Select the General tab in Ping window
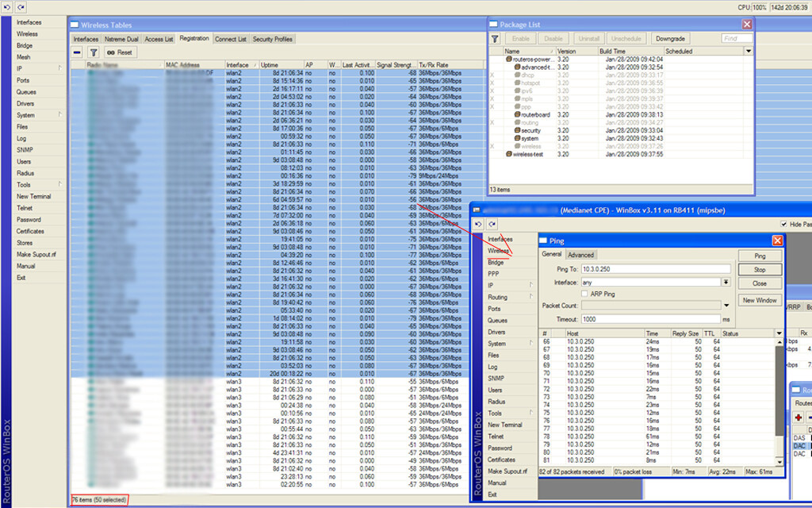 [x=552, y=255]
